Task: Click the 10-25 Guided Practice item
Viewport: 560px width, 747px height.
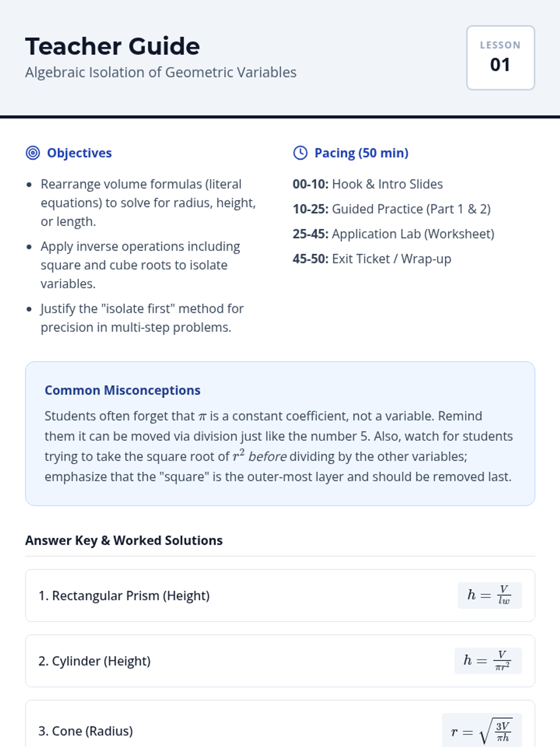Action: click(x=392, y=209)
